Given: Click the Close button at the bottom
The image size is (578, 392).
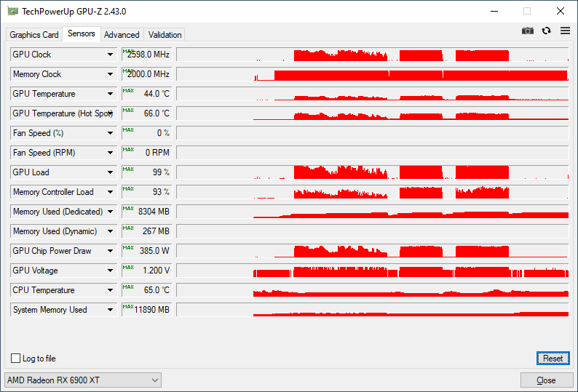Looking at the screenshot, I should pos(546,380).
